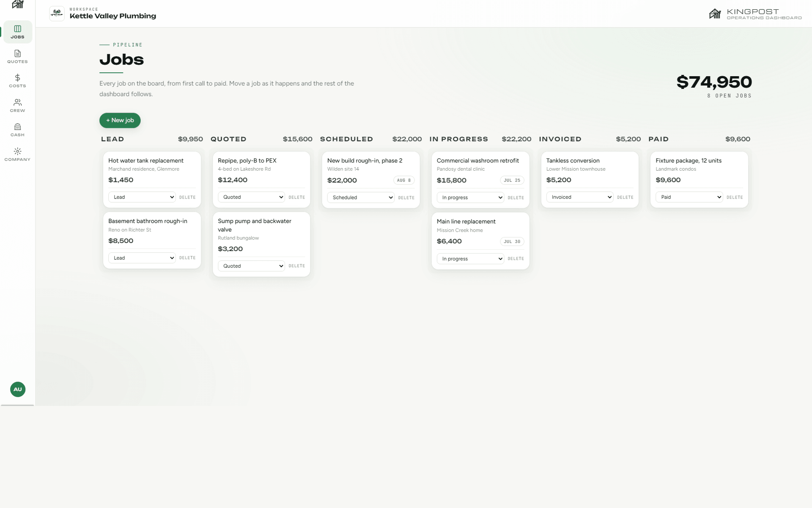Open status dropdown for Main line replacement

tap(470, 259)
